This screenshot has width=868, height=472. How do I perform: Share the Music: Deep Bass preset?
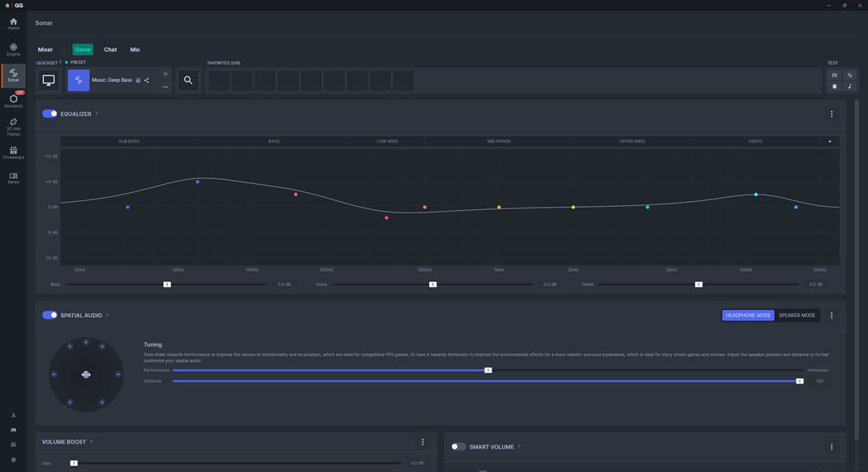pos(147,80)
